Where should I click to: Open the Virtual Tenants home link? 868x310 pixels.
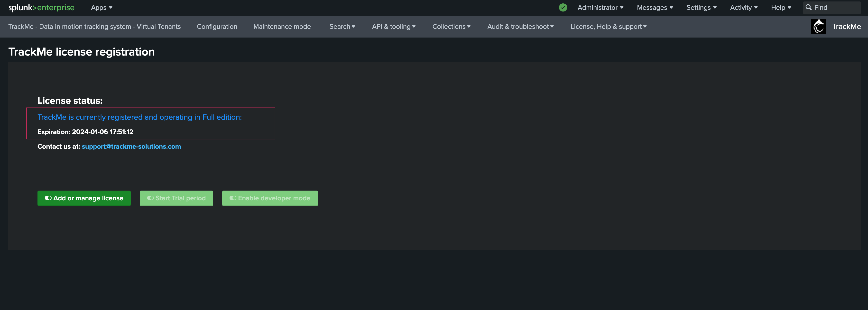point(94,27)
